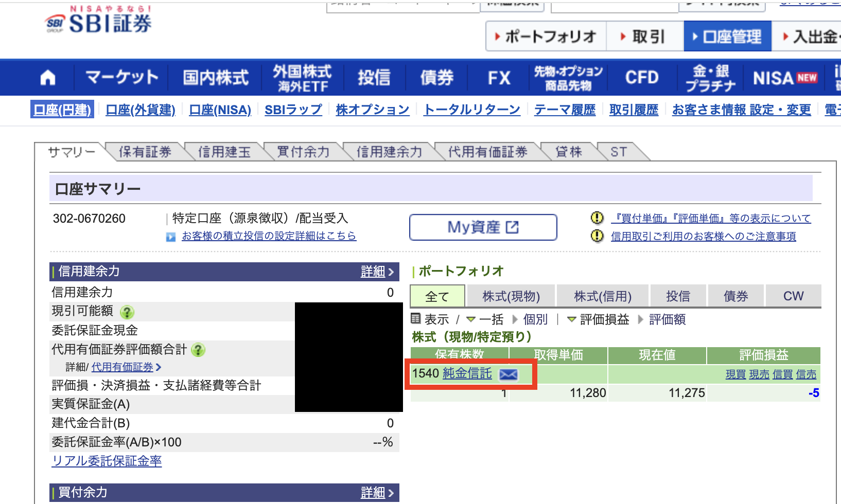This screenshot has height=504, width=841.
Task: Select the 株式(信用) portfolio filter
Action: click(603, 296)
